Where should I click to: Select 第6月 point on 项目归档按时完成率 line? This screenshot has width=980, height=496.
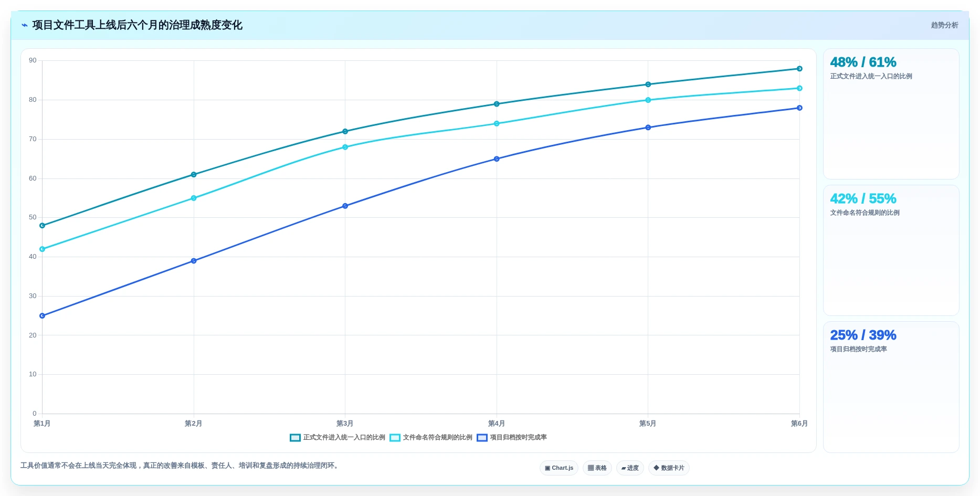[x=799, y=108]
